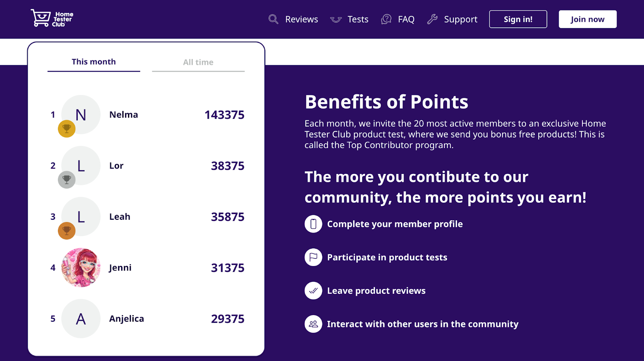Switch to the This month tab
The width and height of the screenshot is (644, 361).
click(94, 62)
